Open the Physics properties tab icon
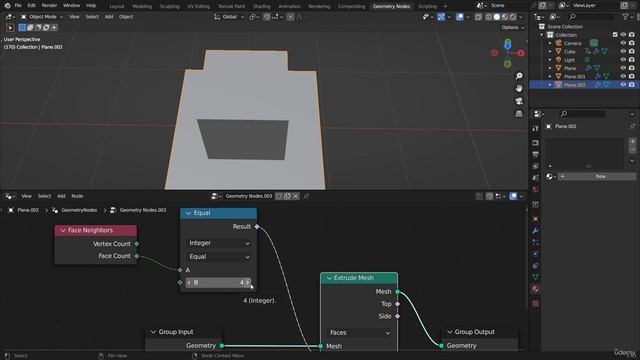The image size is (640, 360). [536, 254]
